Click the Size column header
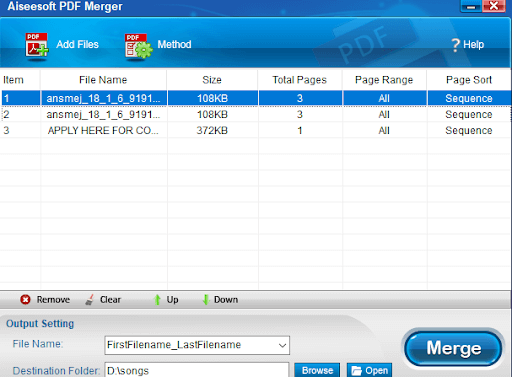Screen dimensions: 512x377 click(212, 80)
